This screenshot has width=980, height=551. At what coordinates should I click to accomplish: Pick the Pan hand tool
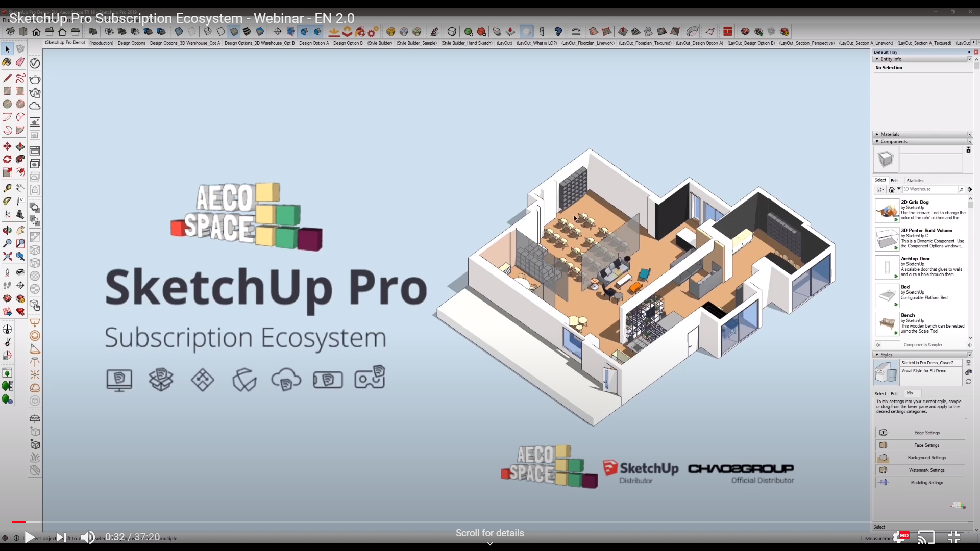pos(20,231)
